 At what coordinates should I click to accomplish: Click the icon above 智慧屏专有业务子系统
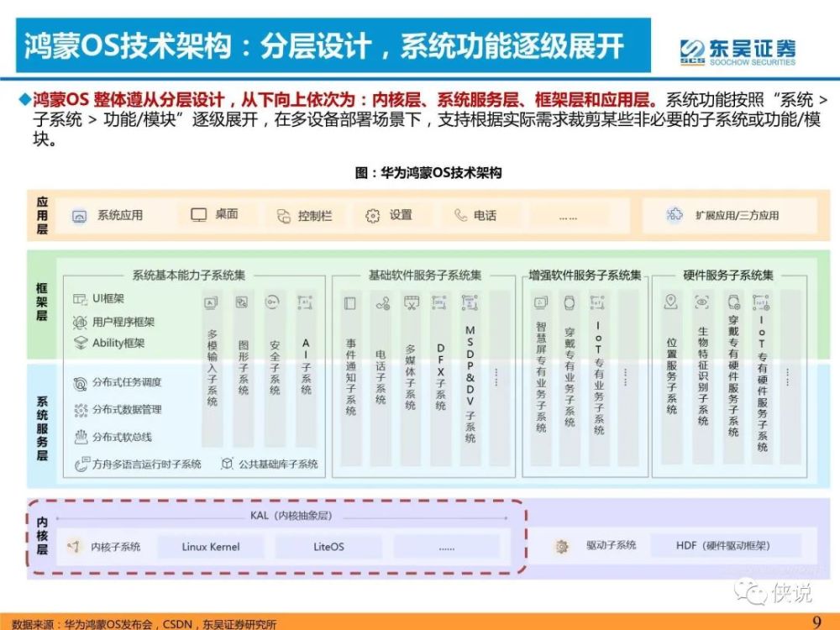(x=541, y=303)
